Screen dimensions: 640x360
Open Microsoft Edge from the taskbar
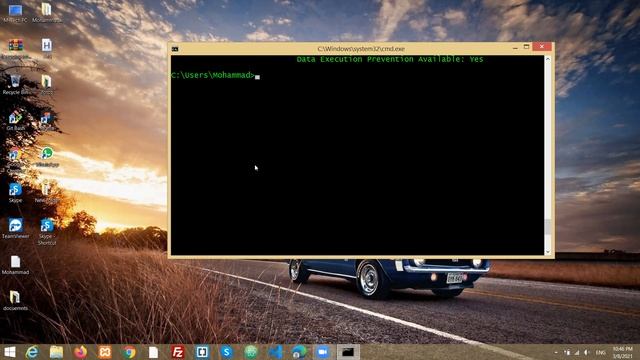tap(299, 352)
